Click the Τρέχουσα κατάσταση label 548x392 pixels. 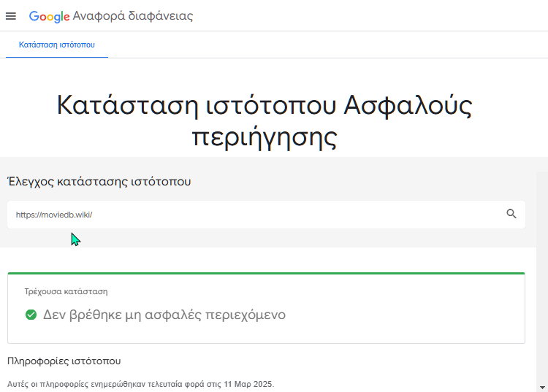[66, 291]
